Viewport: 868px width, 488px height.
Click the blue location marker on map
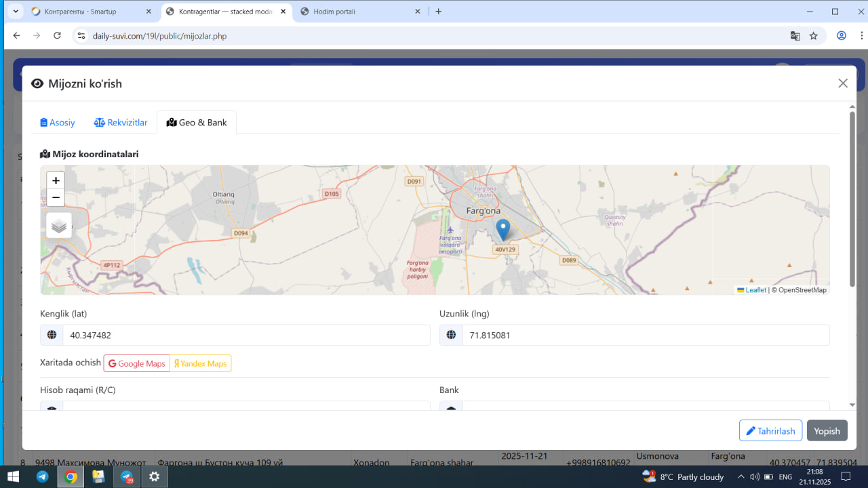[x=502, y=229]
